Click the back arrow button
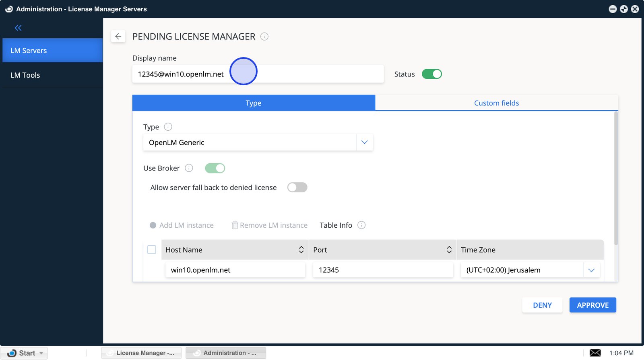This screenshot has height=360, width=644. tap(118, 37)
